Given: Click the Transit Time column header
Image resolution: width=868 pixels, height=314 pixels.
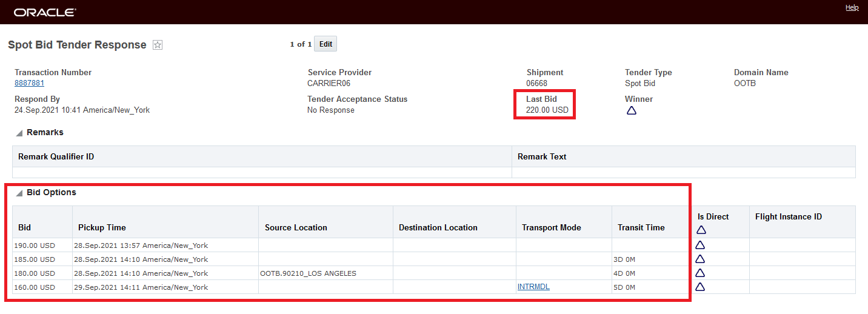Looking at the screenshot, I should click(x=641, y=227).
